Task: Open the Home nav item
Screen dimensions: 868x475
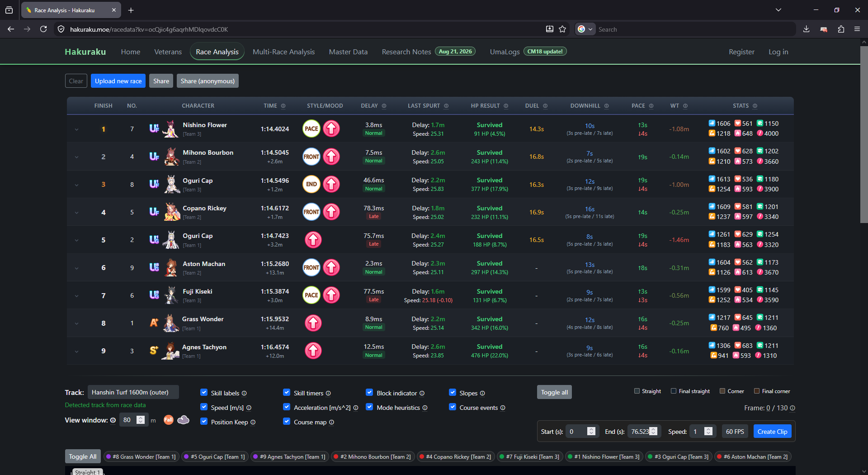Action: tap(131, 52)
